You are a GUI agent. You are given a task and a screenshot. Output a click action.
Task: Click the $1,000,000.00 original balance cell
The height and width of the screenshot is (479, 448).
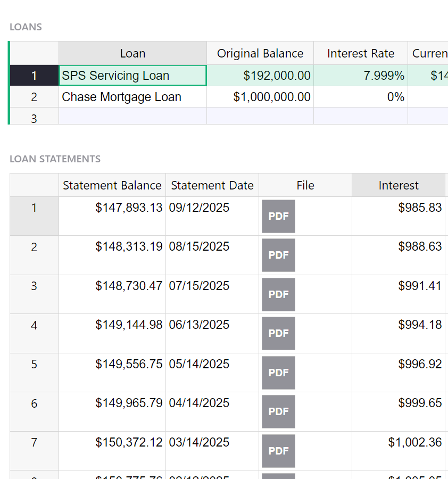(260, 97)
